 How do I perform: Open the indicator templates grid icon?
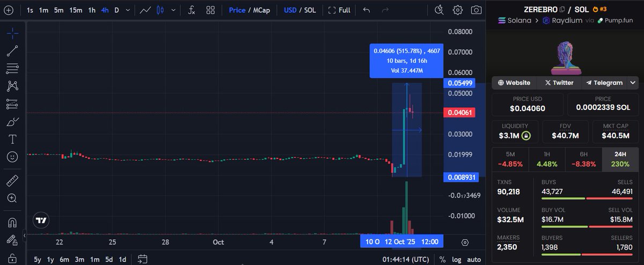point(210,10)
